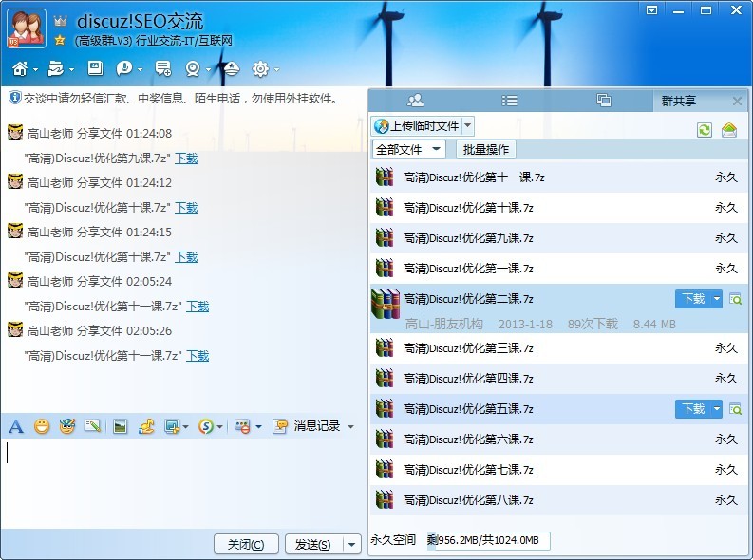Expand the 上传临时文件 dropdown arrow
Screen dimensions: 753x560
[468, 126]
